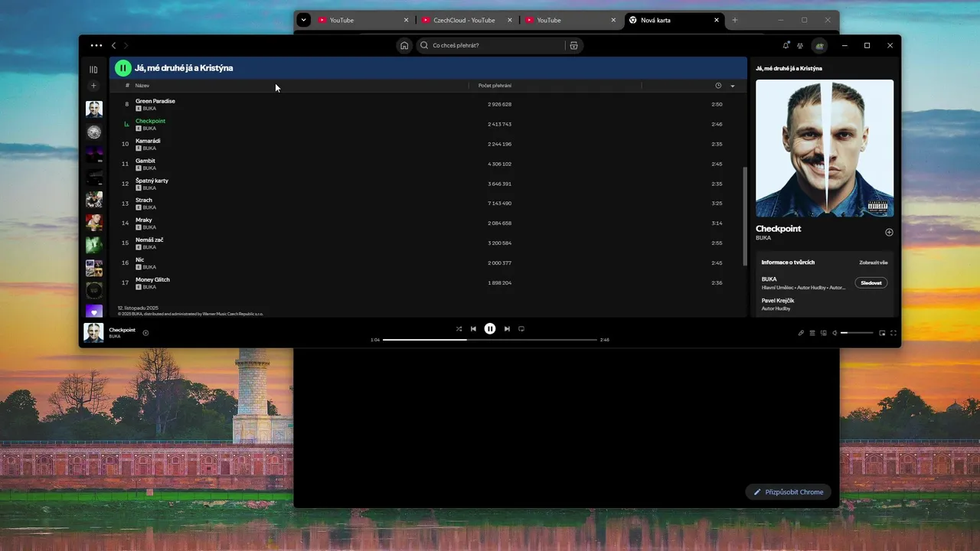Open connect to a device icon
980x551 pixels.
824,333
